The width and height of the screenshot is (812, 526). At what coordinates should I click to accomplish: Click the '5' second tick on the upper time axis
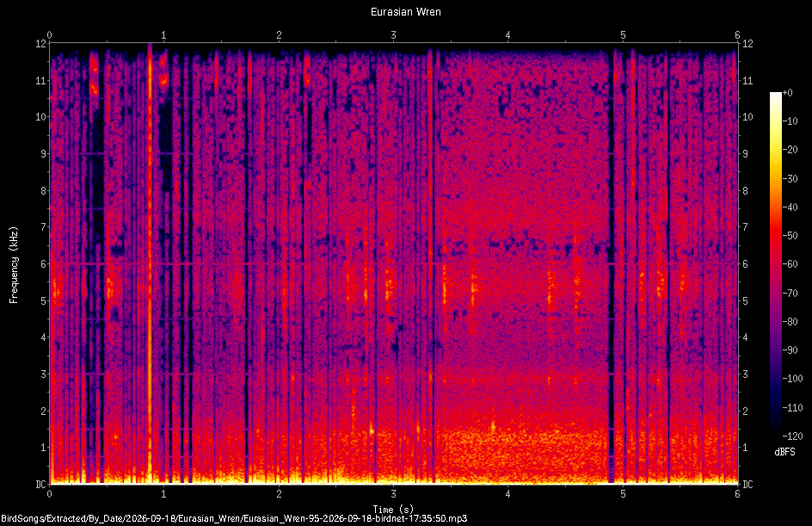coord(623,35)
